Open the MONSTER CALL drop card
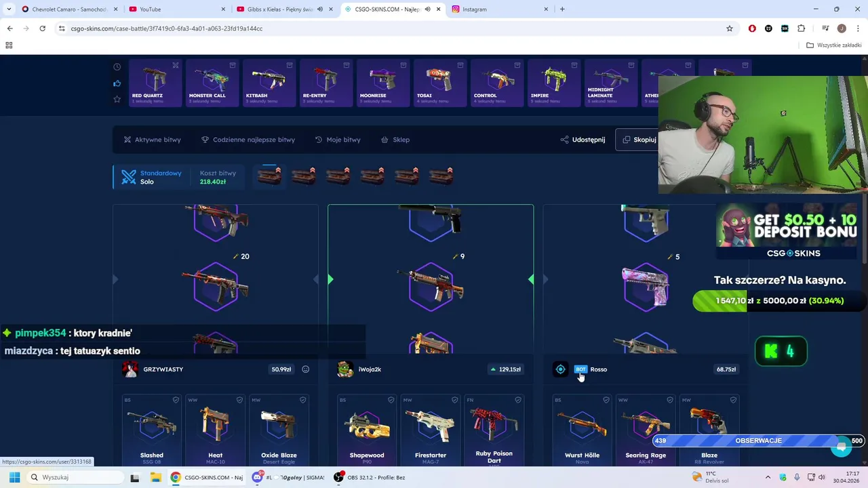868x488 pixels. (212, 83)
